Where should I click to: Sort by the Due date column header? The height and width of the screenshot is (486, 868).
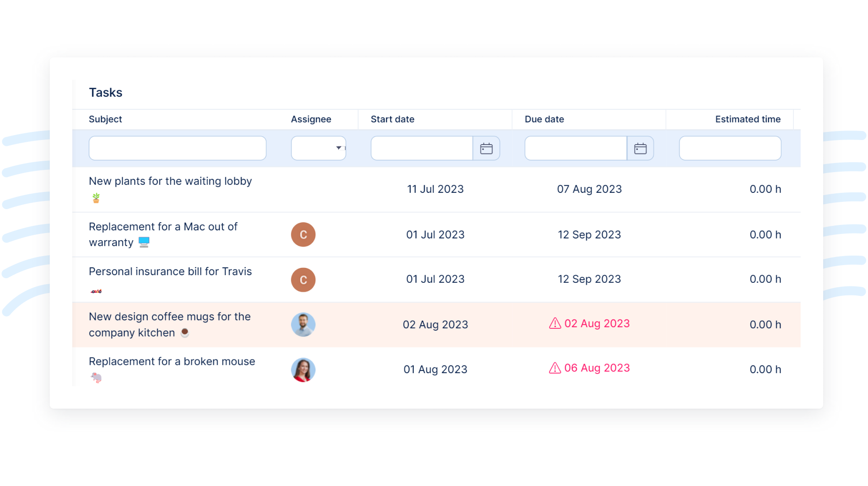coord(544,119)
